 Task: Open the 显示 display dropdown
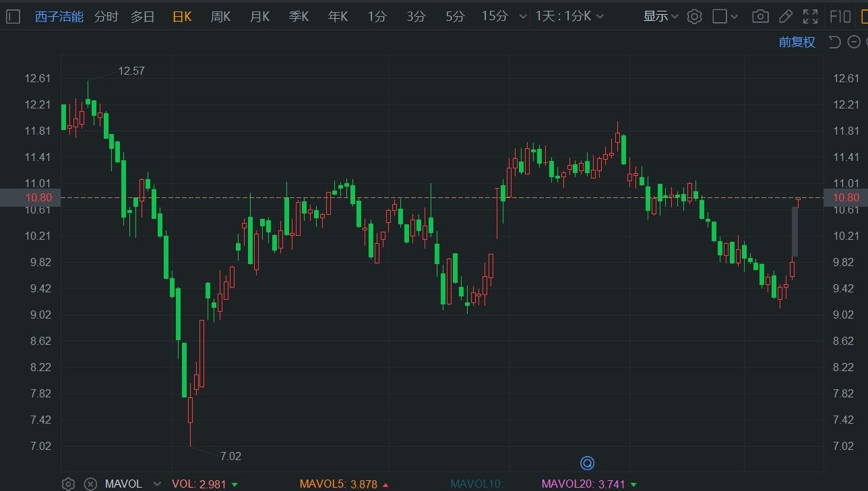tap(660, 17)
